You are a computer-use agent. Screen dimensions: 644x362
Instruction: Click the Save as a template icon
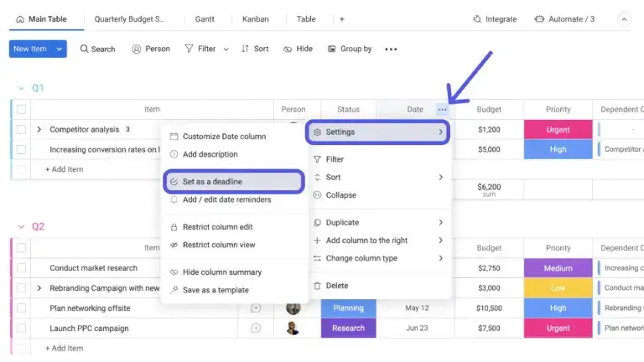point(174,290)
